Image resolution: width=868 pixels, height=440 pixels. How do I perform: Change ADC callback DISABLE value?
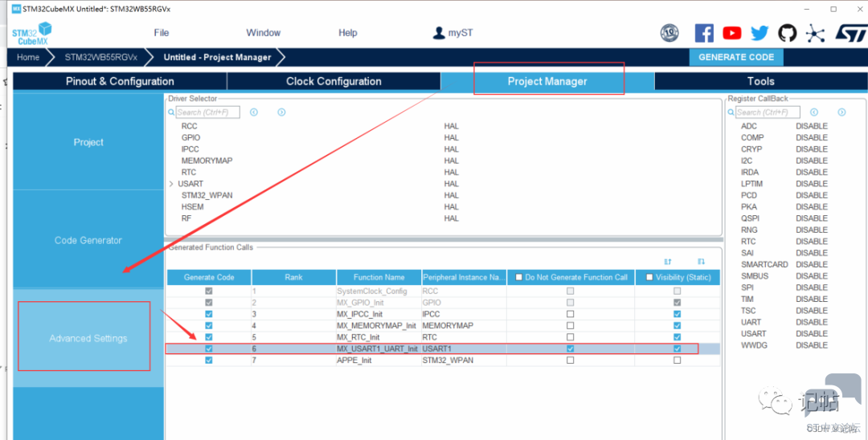point(812,126)
